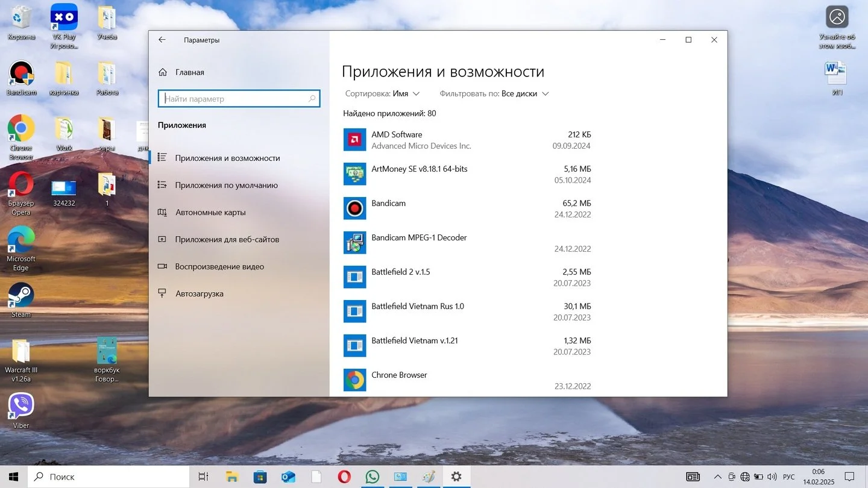Launch Steam from the desktop
Viewport: 868px width, 488px height.
pyautogui.click(x=21, y=300)
